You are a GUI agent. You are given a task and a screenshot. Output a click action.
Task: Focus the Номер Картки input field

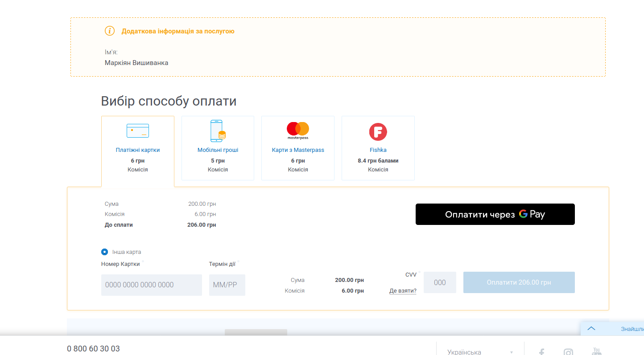[x=152, y=285]
